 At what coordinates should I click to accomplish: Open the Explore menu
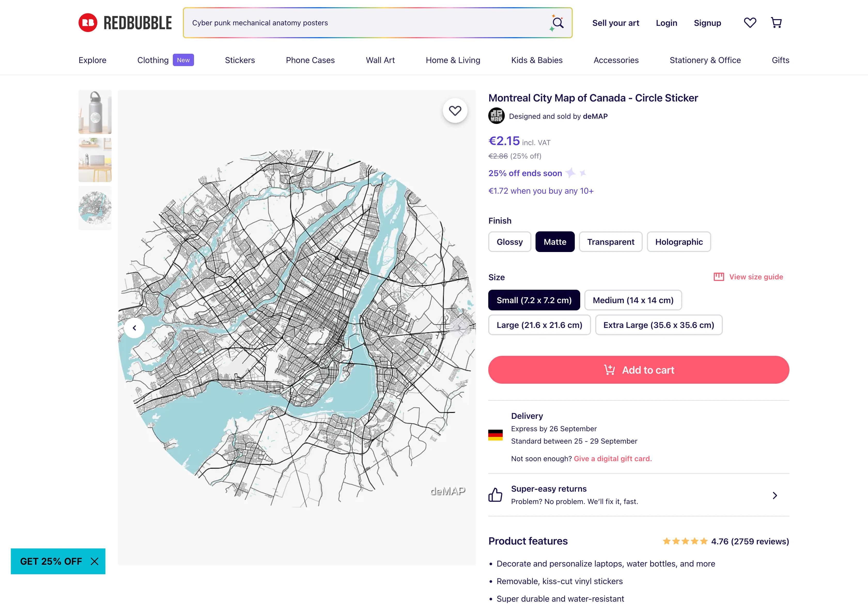tap(93, 60)
